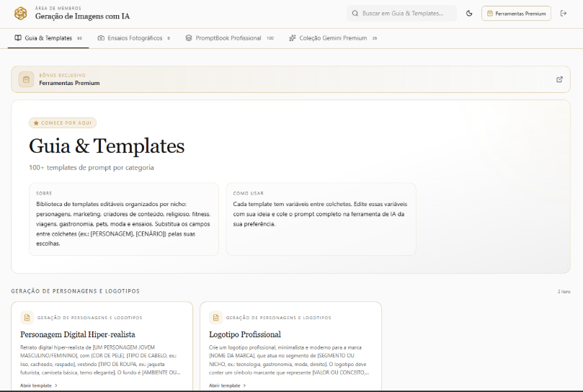Click the sparkle icon on Gemini tab
Viewport: 583px width, 392px height.
click(293, 38)
